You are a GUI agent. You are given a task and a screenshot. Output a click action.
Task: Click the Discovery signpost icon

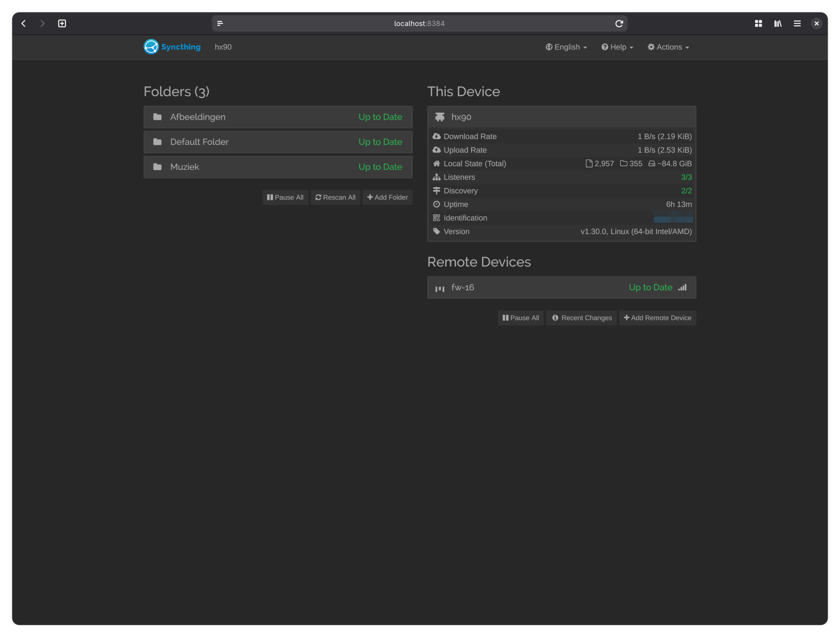coord(436,191)
